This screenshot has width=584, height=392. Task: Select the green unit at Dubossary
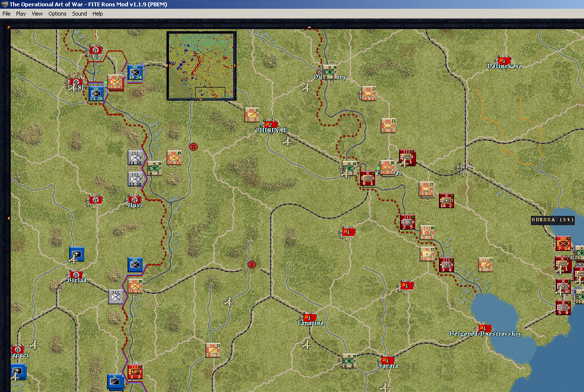[x=330, y=72]
